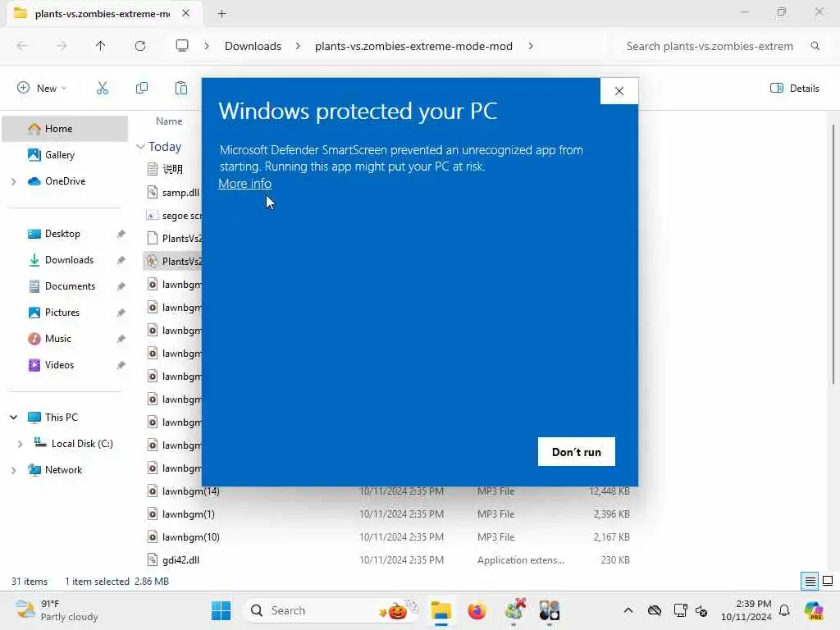
Task: Show hidden system tray icons
Action: (628, 610)
